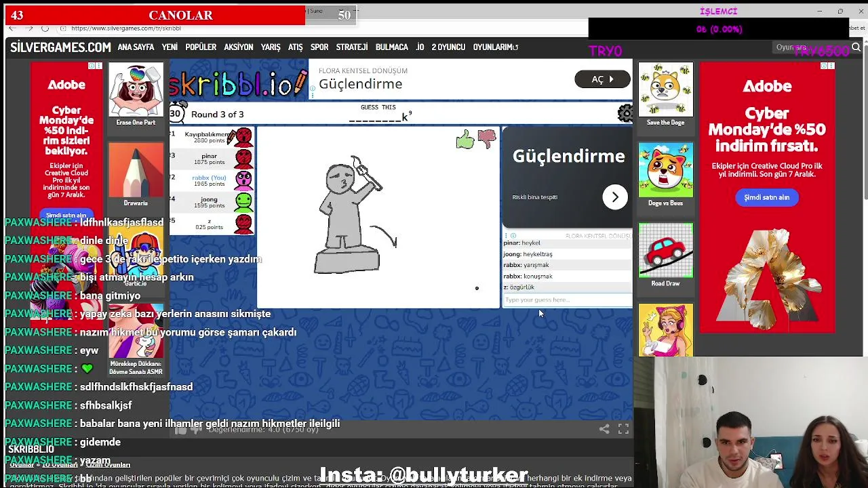Open POPÜLER menu item
The height and width of the screenshot is (488, 868).
[x=201, y=47]
